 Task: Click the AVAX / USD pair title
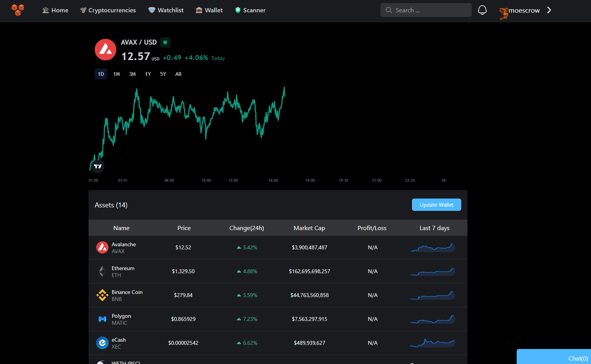pos(139,42)
